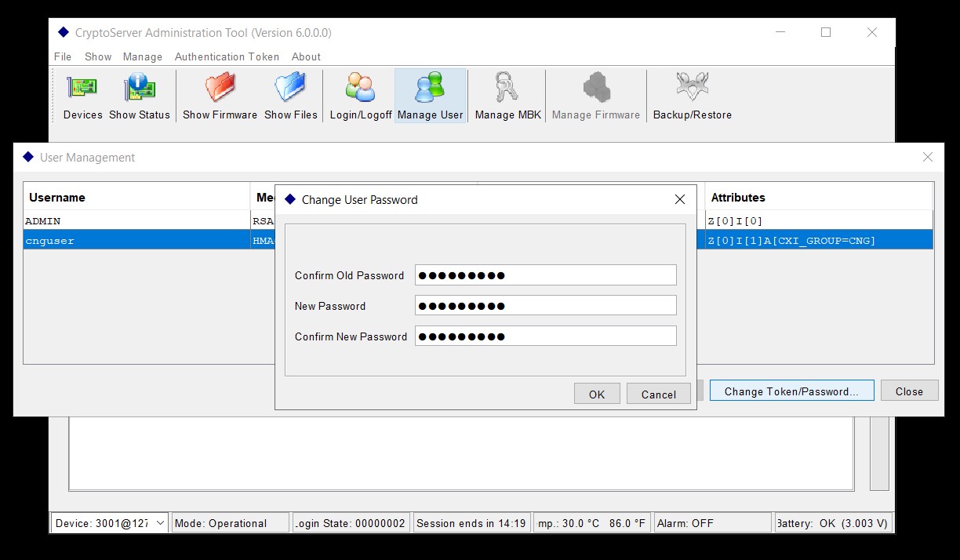The image size is (960, 560).
Task: Click the Login State 00000002 status field
Action: pos(351,523)
